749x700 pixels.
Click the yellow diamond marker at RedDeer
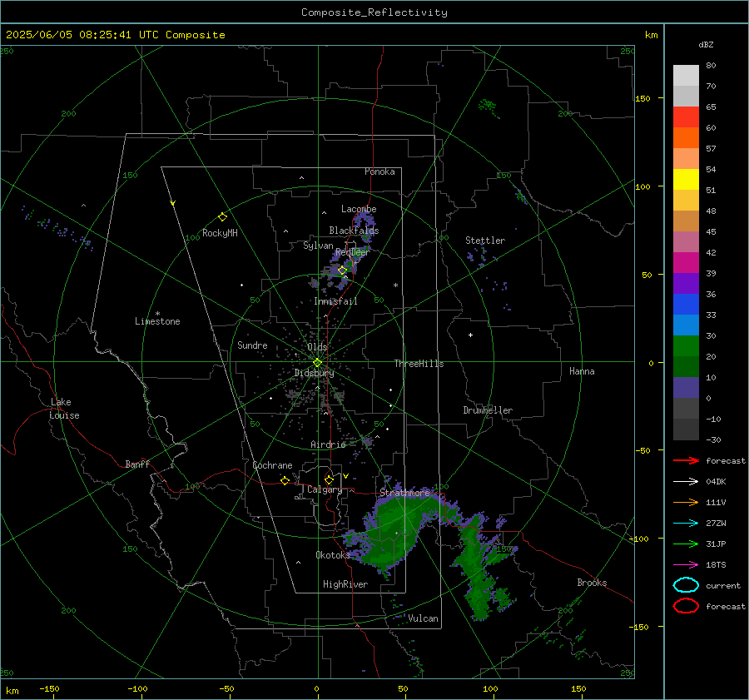[342, 271]
